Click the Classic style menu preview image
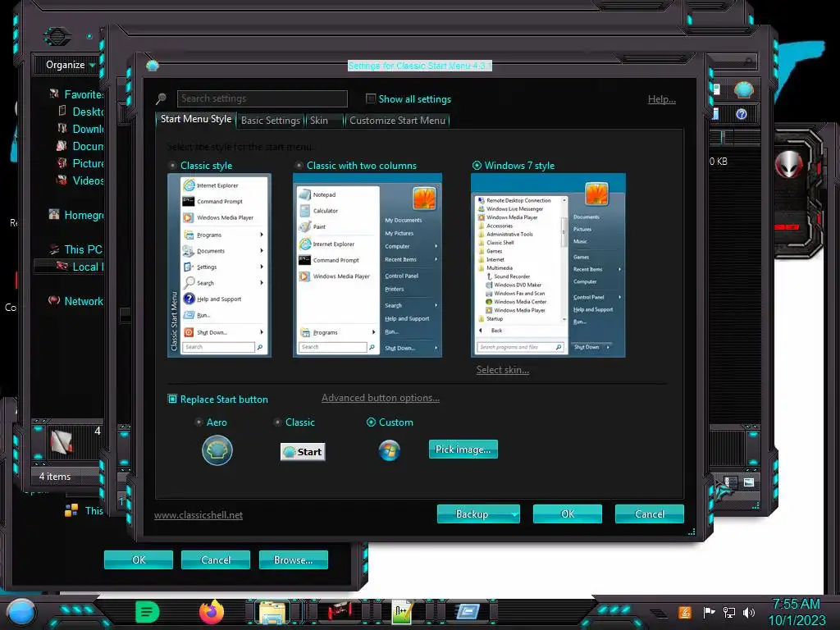 point(219,265)
